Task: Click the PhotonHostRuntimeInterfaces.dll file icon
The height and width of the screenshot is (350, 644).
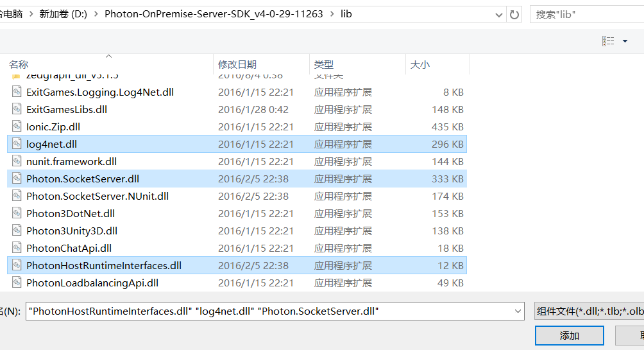Action: pos(17,265)
